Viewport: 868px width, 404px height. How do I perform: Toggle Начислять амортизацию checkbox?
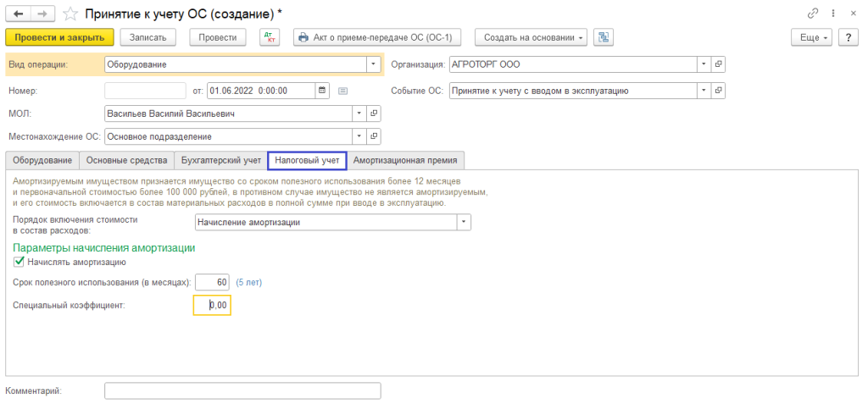coord(19,263)
